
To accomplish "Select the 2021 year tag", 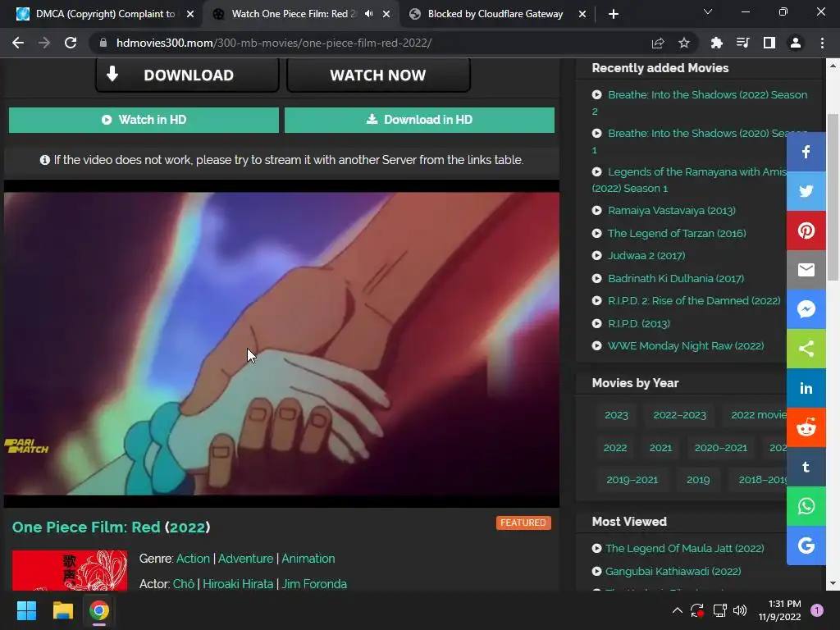I will point(660,447).
